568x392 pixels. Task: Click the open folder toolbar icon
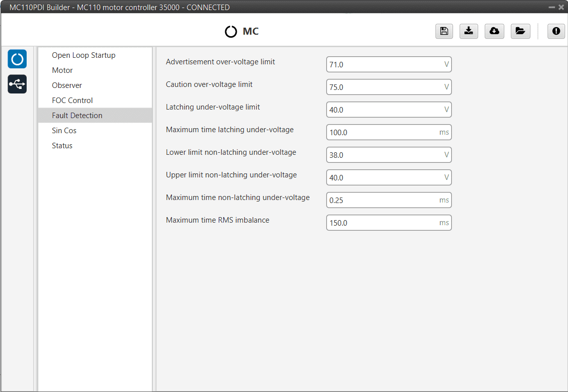click(520, 31)
